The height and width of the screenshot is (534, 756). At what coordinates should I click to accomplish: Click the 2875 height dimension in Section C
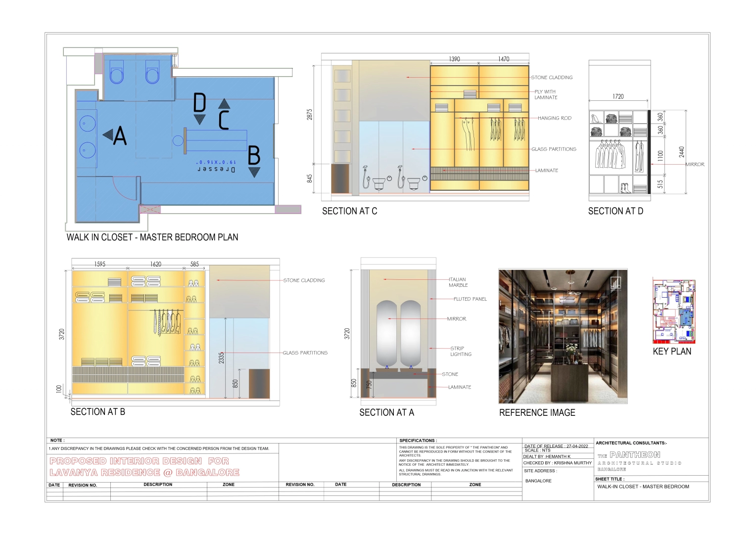click(310, 114)
